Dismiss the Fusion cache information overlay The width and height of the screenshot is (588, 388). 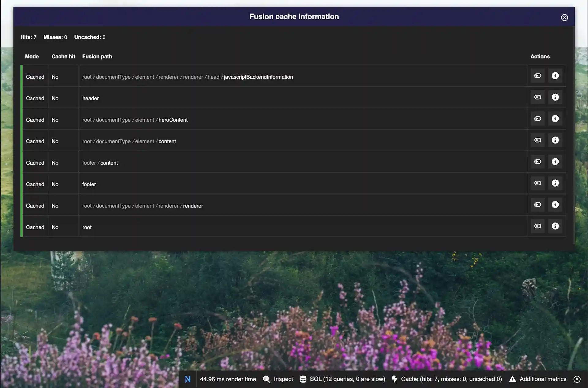point(564,17)
